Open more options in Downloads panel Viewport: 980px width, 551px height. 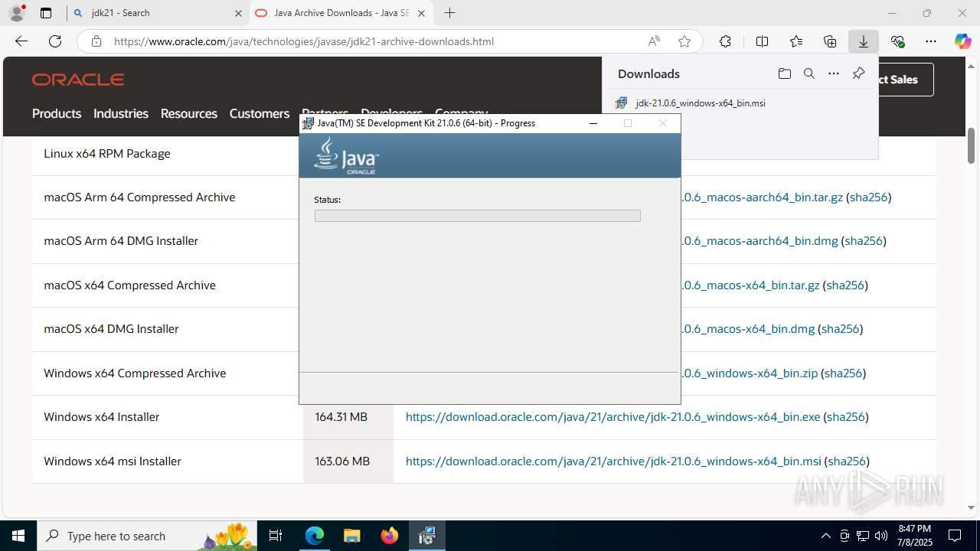tap(834, 73)
